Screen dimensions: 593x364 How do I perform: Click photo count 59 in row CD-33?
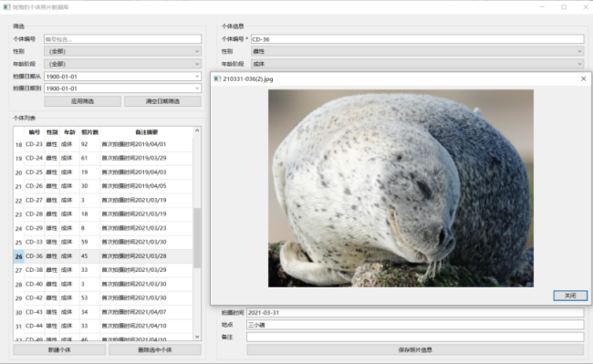(x=90, y=242)
